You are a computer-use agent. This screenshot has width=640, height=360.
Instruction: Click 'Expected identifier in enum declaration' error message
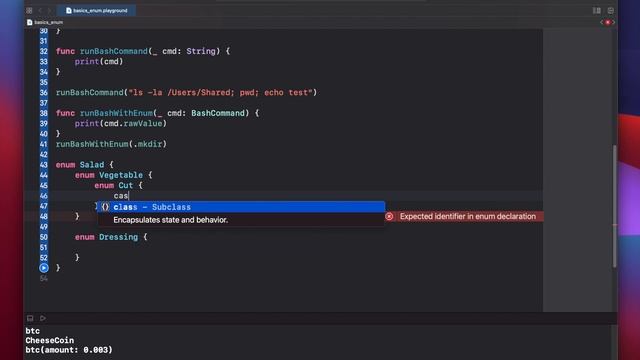click(468, 216)
